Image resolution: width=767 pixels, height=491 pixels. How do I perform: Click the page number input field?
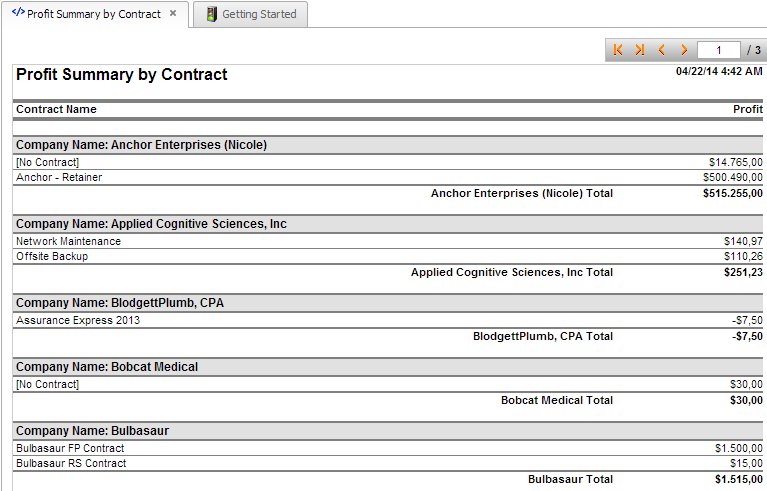(x=719, y=50)
